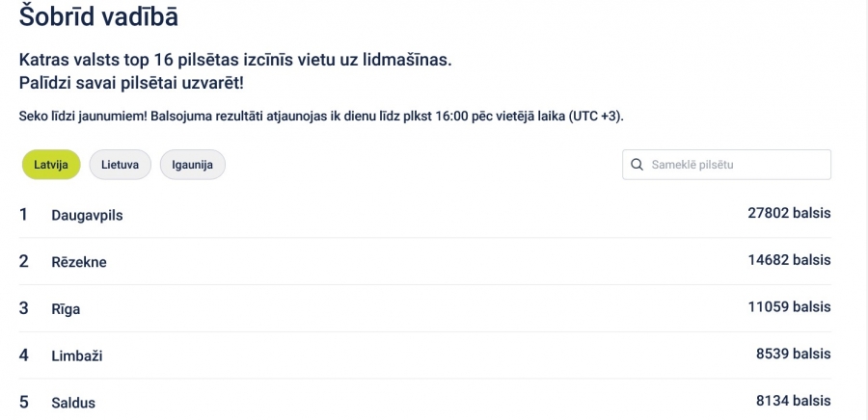
Task: Open the Rīga city entry
Action: click(x=66, y=309)
